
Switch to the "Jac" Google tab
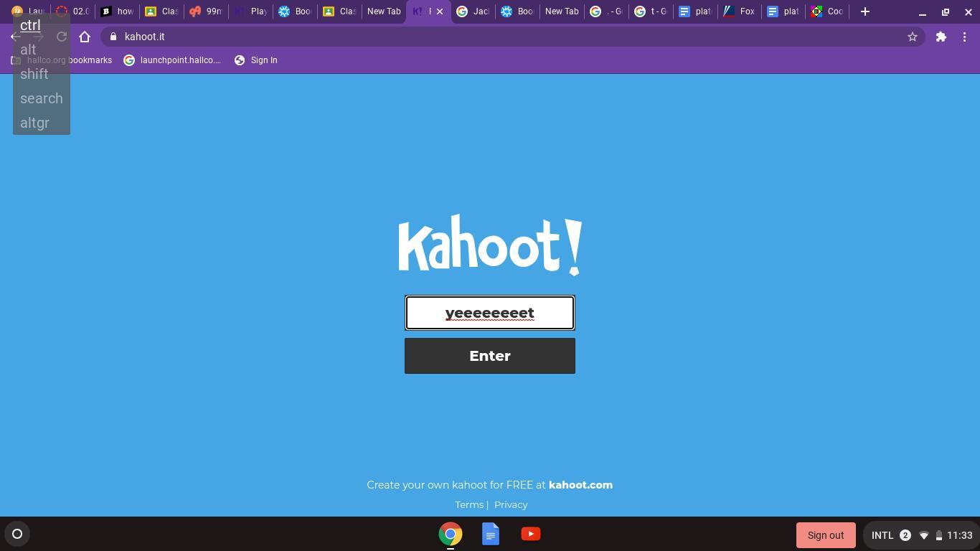click(473, 11)
